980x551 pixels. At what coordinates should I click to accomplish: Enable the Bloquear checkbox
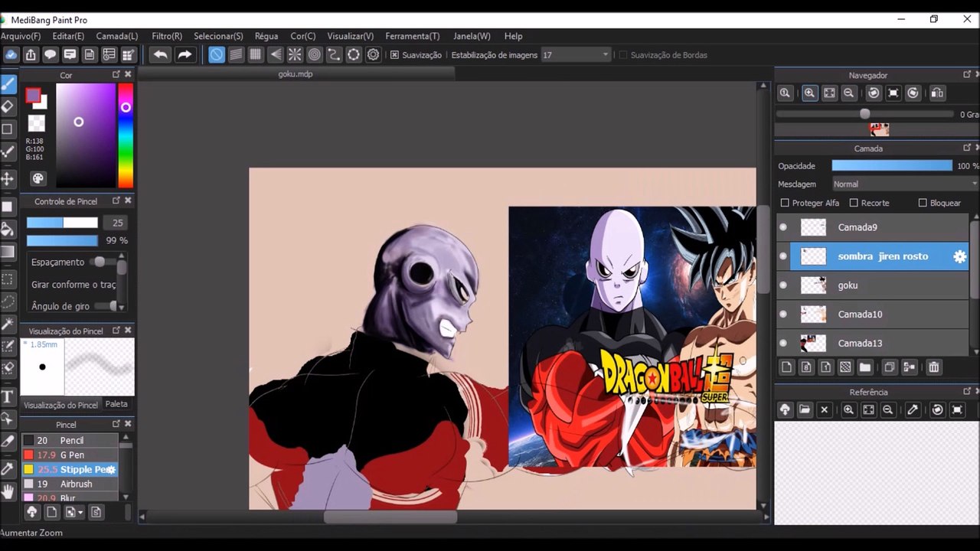(923, 203)
